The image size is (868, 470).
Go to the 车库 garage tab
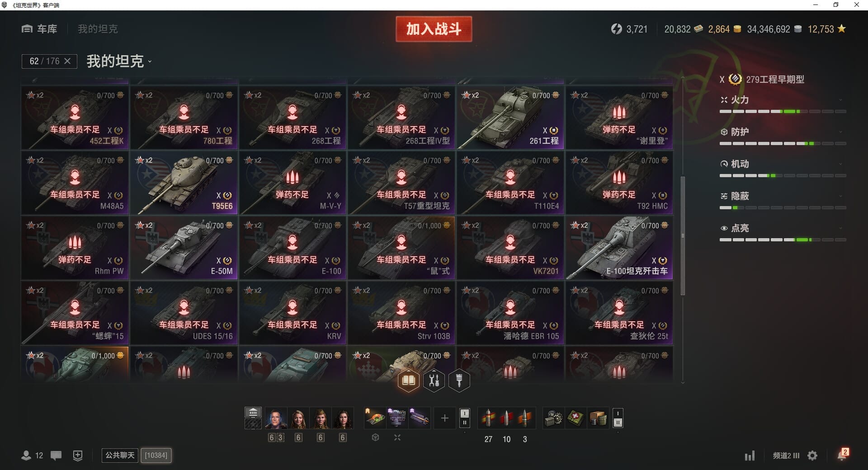pos(40,29)
